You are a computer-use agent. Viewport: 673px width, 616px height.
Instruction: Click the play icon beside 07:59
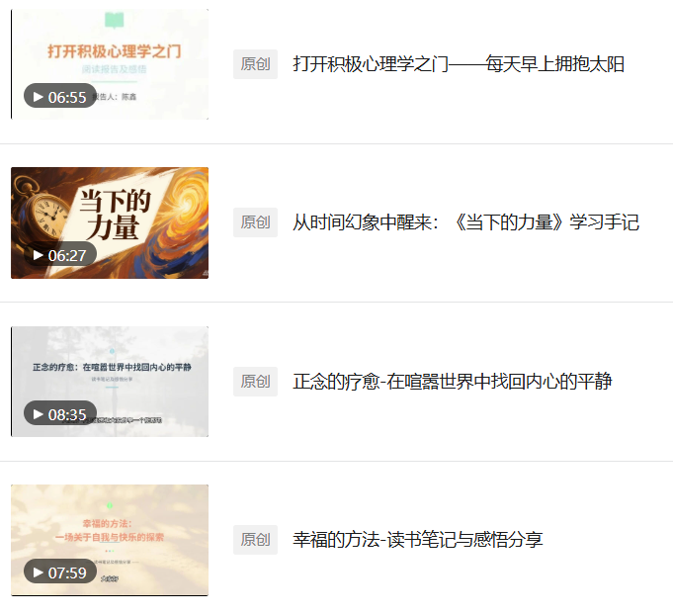pos(39,572)
